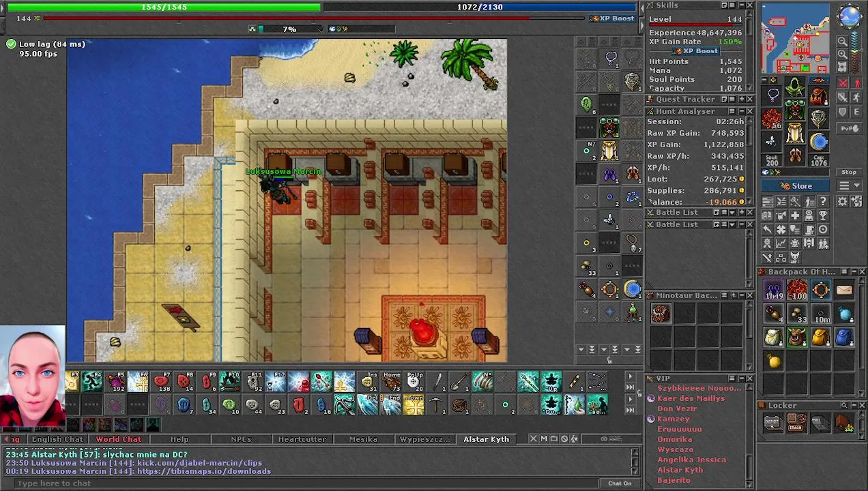Toggle stand while fighting mode
Image resolution: width=868 pixels, height=491 pixels.
point(857,83)
